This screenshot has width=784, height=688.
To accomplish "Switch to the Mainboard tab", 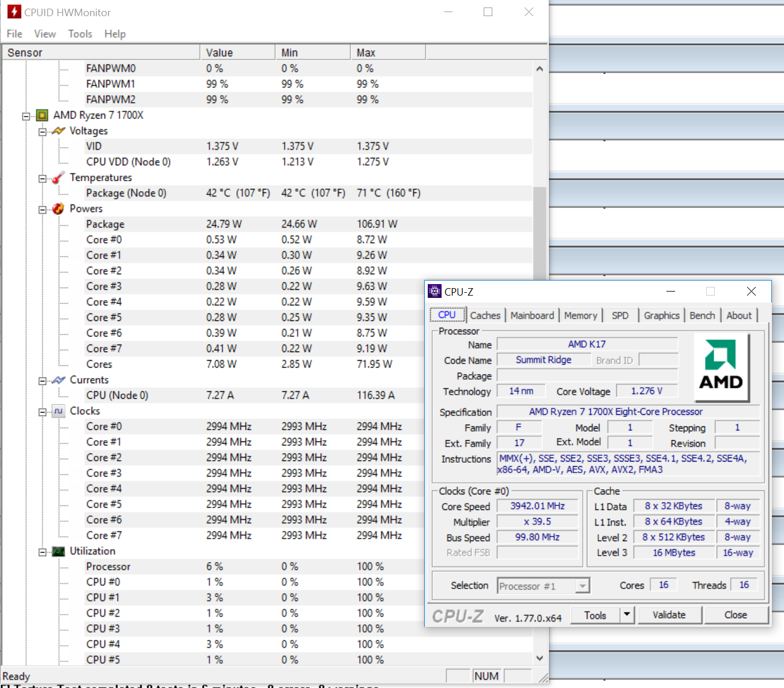I will point(532,315).
